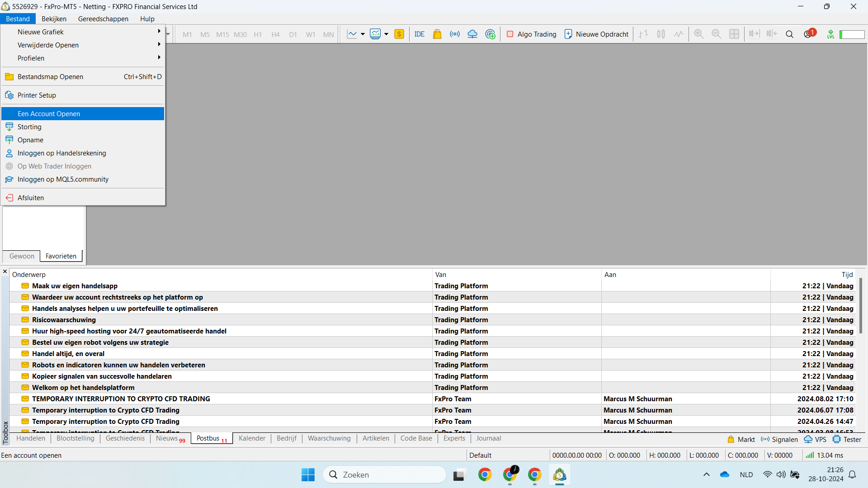This screenshot has height=488, width=868.
Task: Choose Afsluiten to exit
Action: pos(83,197)
